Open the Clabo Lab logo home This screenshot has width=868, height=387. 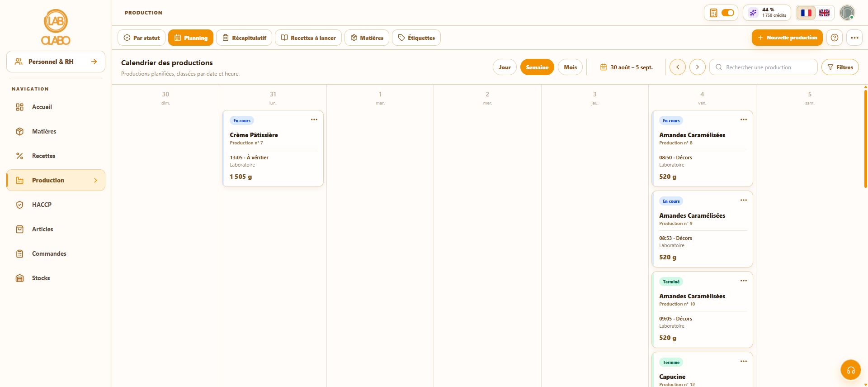tap(56, 28)
